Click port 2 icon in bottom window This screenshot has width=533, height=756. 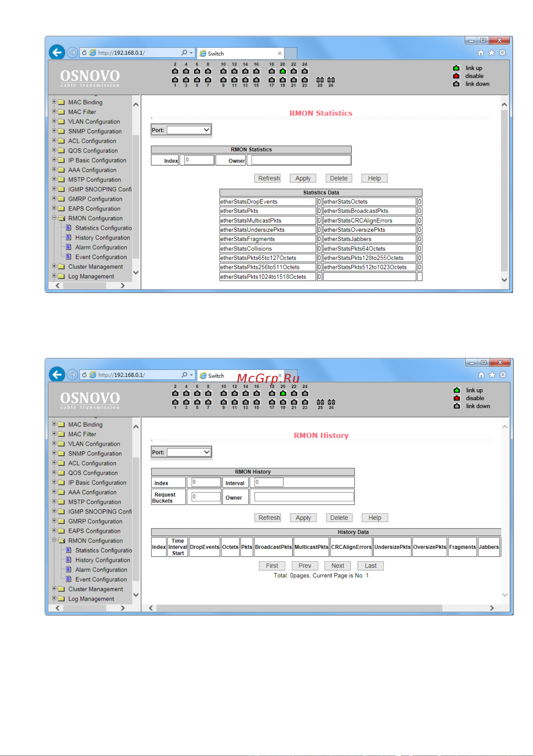tap(175, 394)
